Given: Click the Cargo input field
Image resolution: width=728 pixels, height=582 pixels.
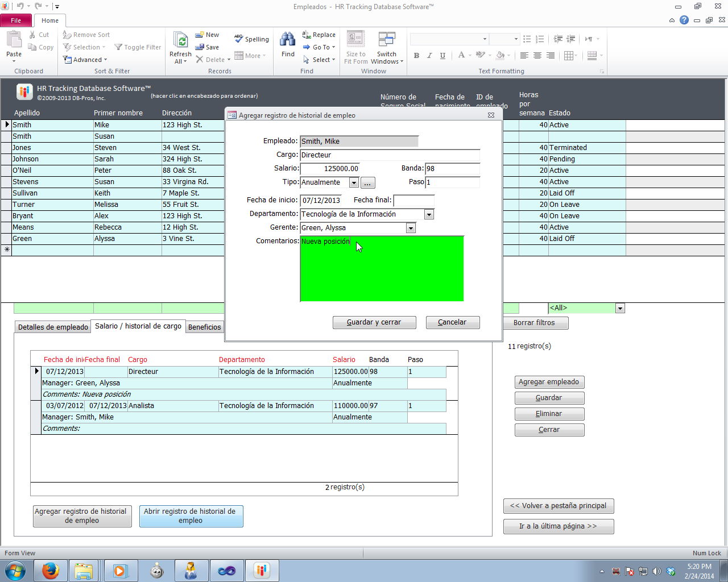Looking at the screenshot, I should (390, 155).
